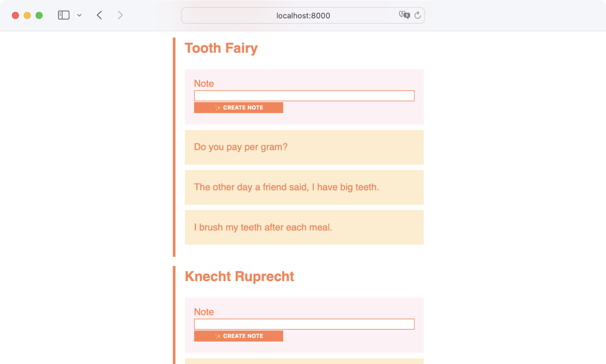Image resolution: width=606 pixels, height=364 pixels.
Task: Focus the Note input field under Knecht Ruprecht
Action: [304, 324]
